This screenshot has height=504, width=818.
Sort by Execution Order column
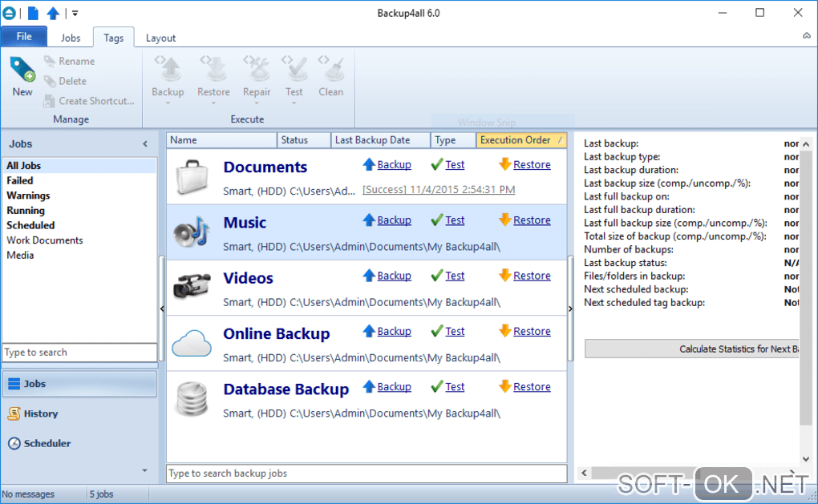pos(521,140)
